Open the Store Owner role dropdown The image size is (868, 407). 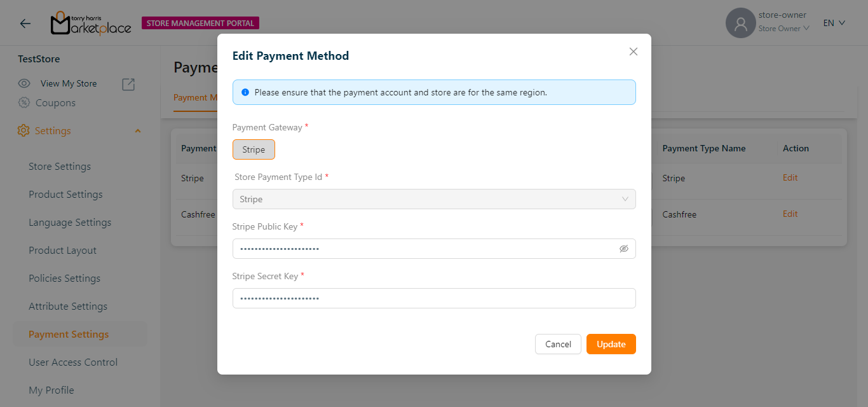(x=783, y=29)
